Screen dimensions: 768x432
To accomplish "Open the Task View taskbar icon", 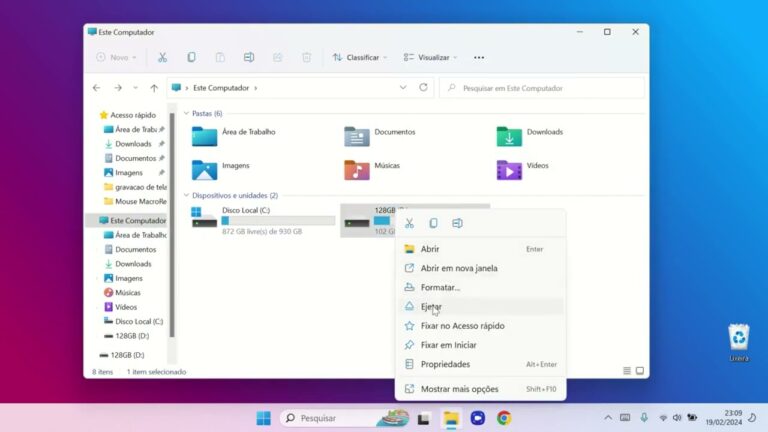I will tap(424, 418).
